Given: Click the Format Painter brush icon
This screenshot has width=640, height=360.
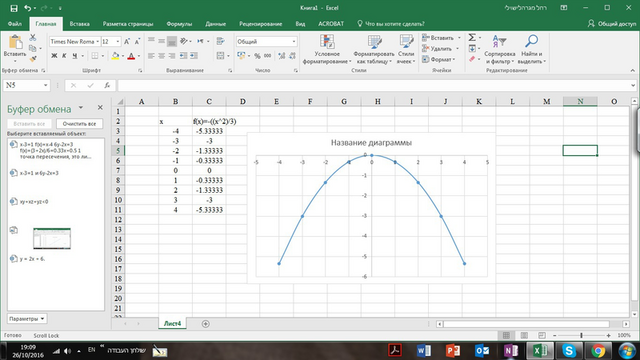Looking at the screenshot, I should coord(33,59).
